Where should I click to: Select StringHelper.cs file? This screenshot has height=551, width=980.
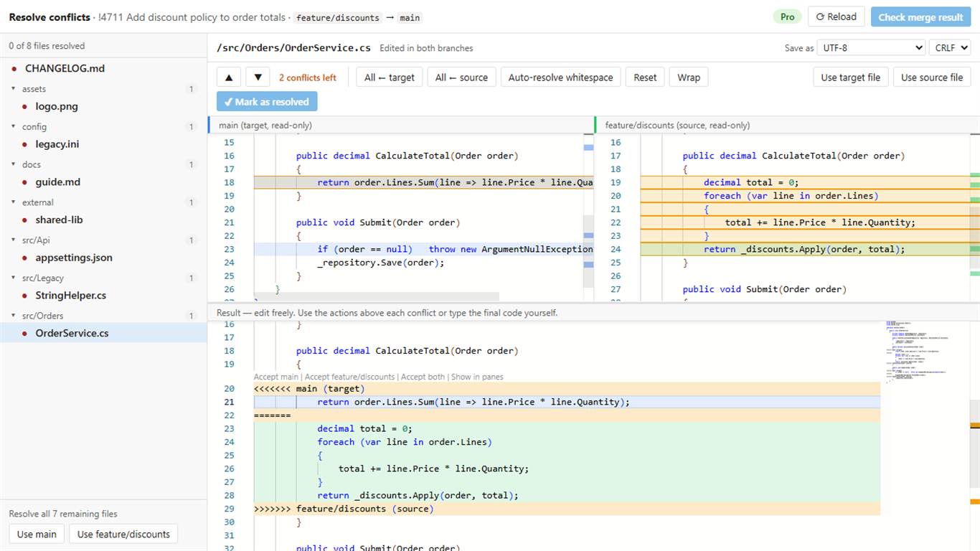[103, 296]
